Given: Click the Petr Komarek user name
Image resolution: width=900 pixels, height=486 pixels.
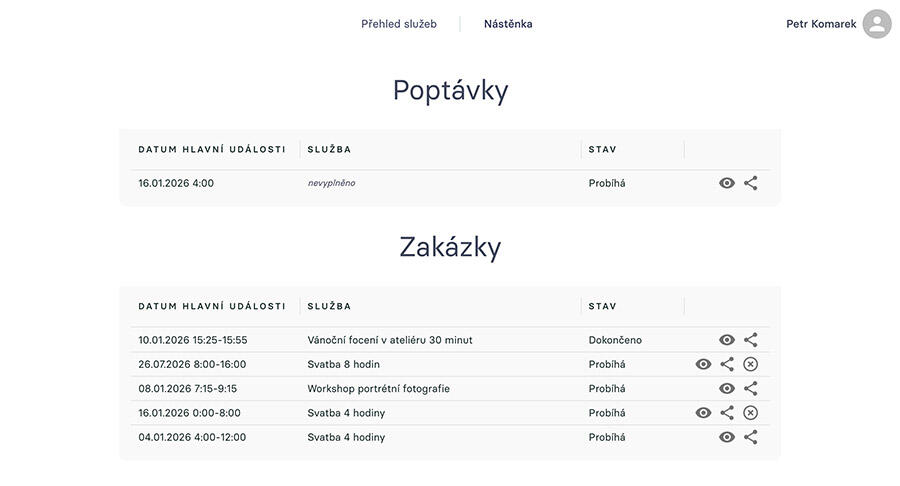Looking at the screenshot, I should [x=821, y=24].
